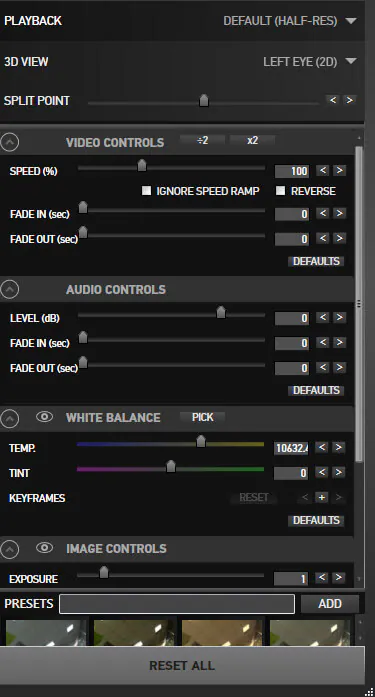Image resolution: width=375 pixels, height=697 pixels.
Task: Add a keyframe with the plus button
Action: click(322, 497)
